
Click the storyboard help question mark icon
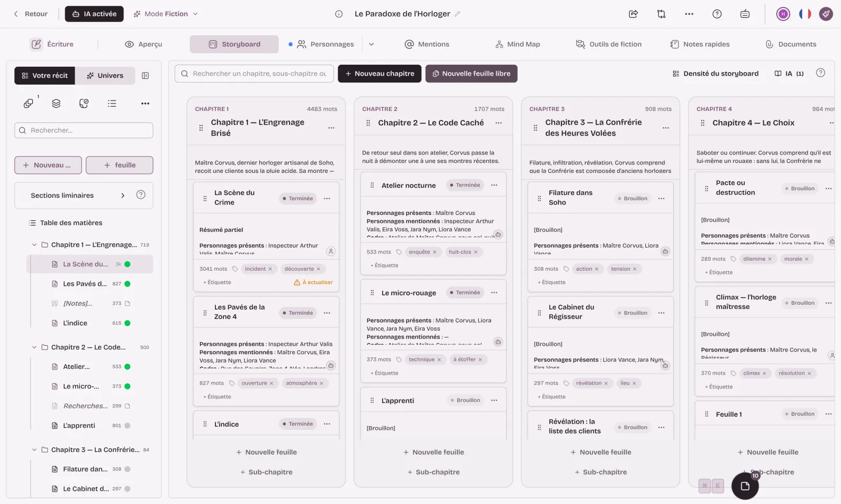[x=821, y=73]
